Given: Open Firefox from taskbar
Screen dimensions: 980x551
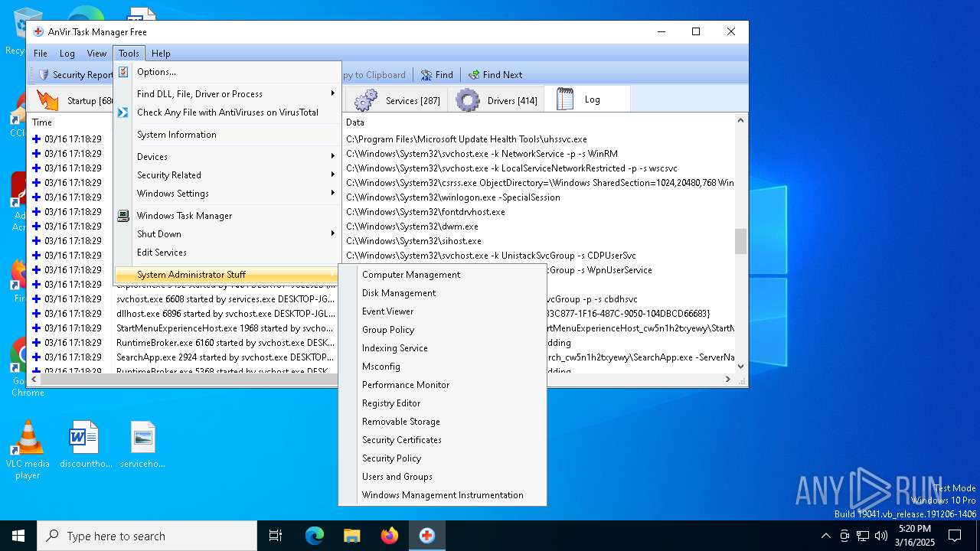Looking at the screenshot, I should pyautogui.click(x=390, y=536).
